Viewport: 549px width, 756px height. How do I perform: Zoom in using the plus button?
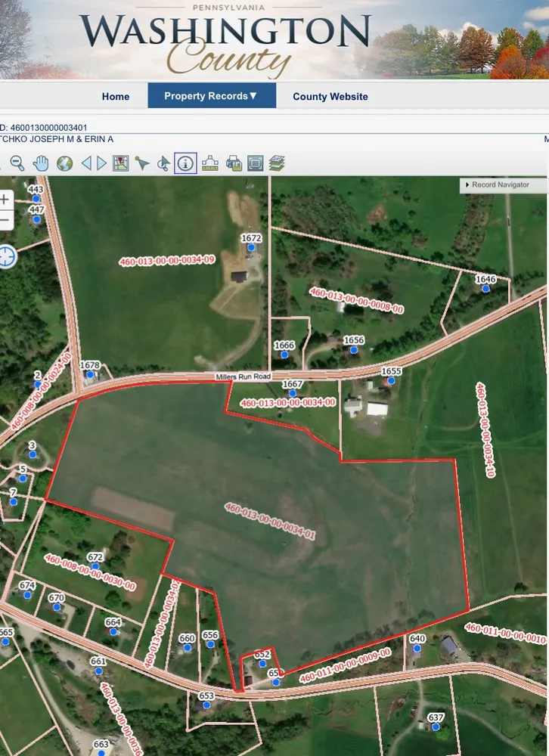tap(5, 200)
